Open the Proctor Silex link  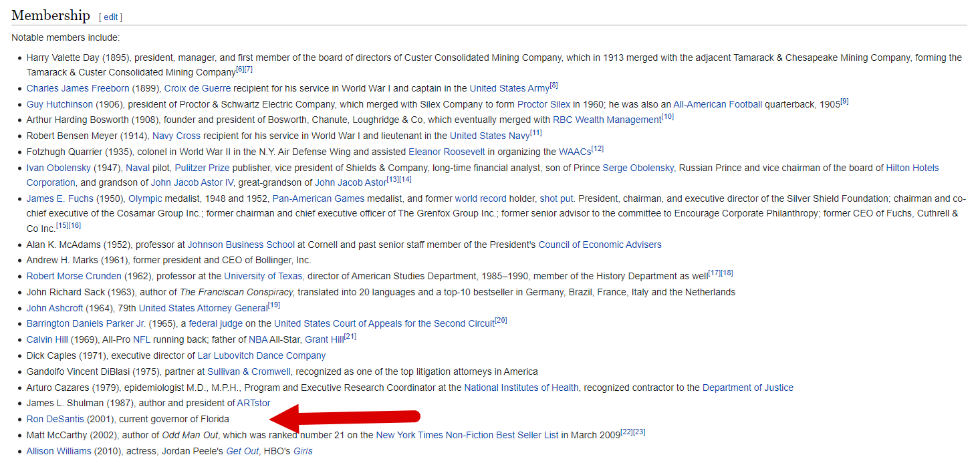(543, 104)
